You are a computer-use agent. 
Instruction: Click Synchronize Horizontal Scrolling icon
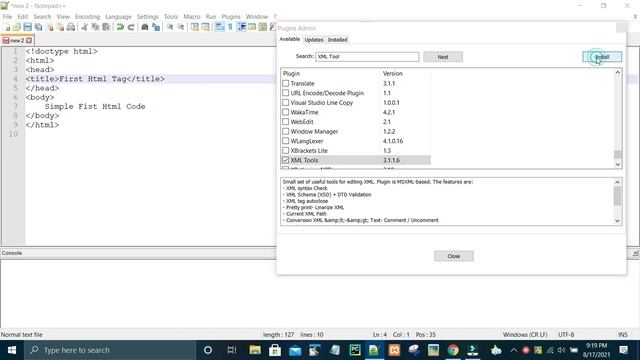point(205,27)
